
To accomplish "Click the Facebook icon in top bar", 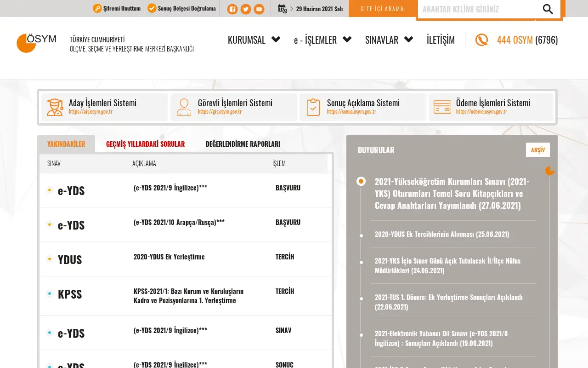I will click(x=232, y=9).
